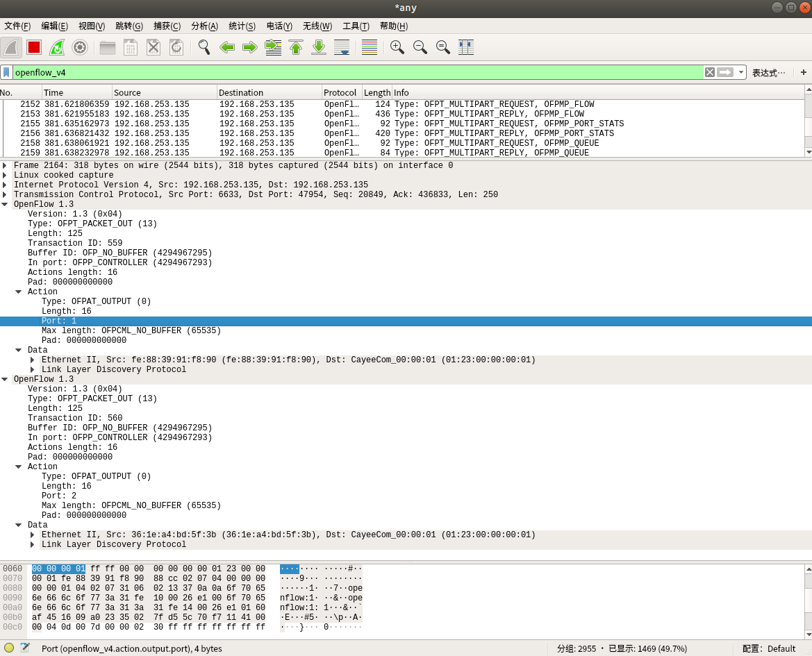The image size is (812, 656).
Task: Sort packets by the Length column header
Action: pyautogui.click(x=377, y=92)
